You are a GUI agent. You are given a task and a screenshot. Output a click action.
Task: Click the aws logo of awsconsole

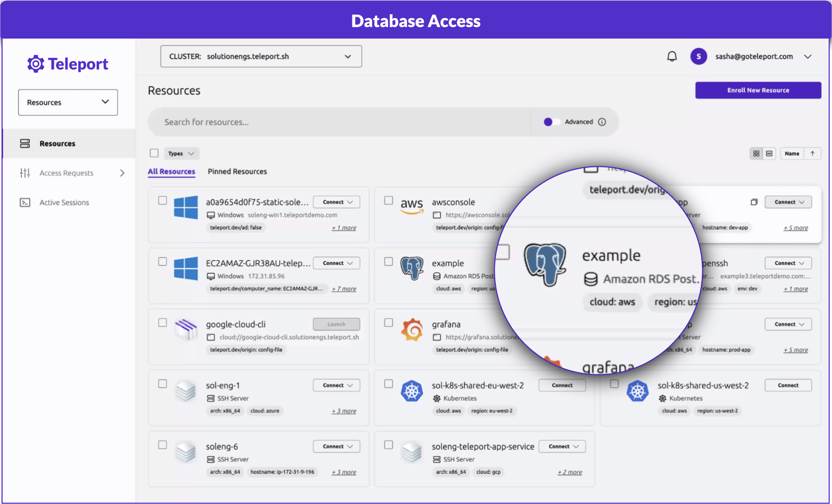coord(412,206)
